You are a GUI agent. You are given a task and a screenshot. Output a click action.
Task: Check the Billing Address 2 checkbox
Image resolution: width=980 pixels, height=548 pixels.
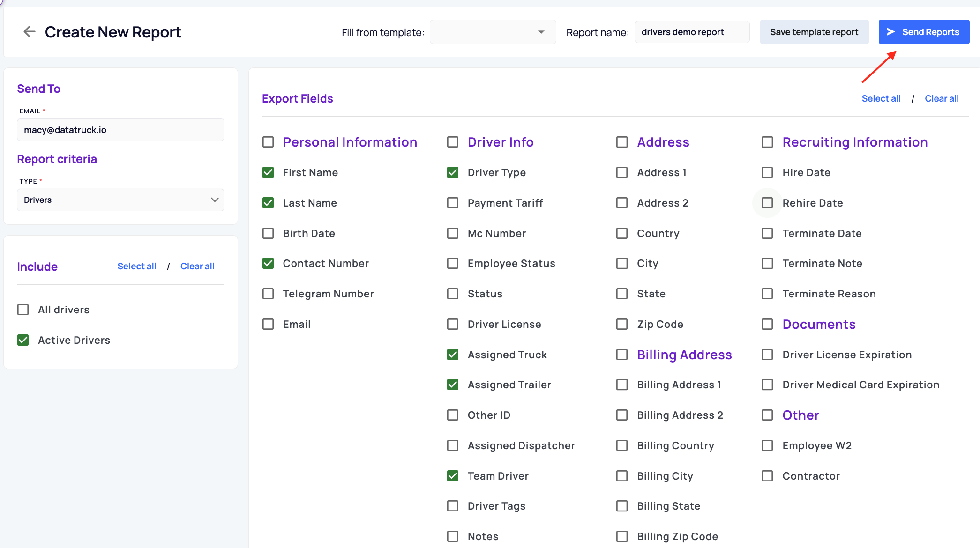pos(622,415)
